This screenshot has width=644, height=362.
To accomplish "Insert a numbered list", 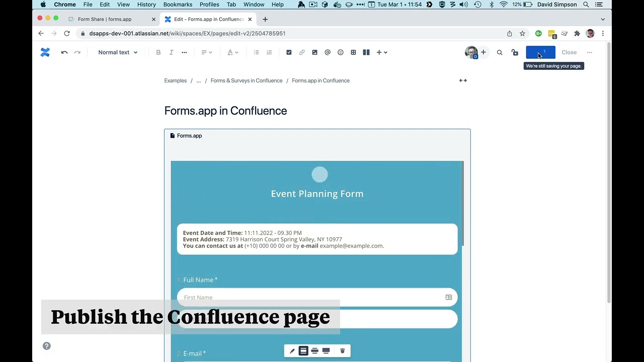I will click(x=269, y=52).
